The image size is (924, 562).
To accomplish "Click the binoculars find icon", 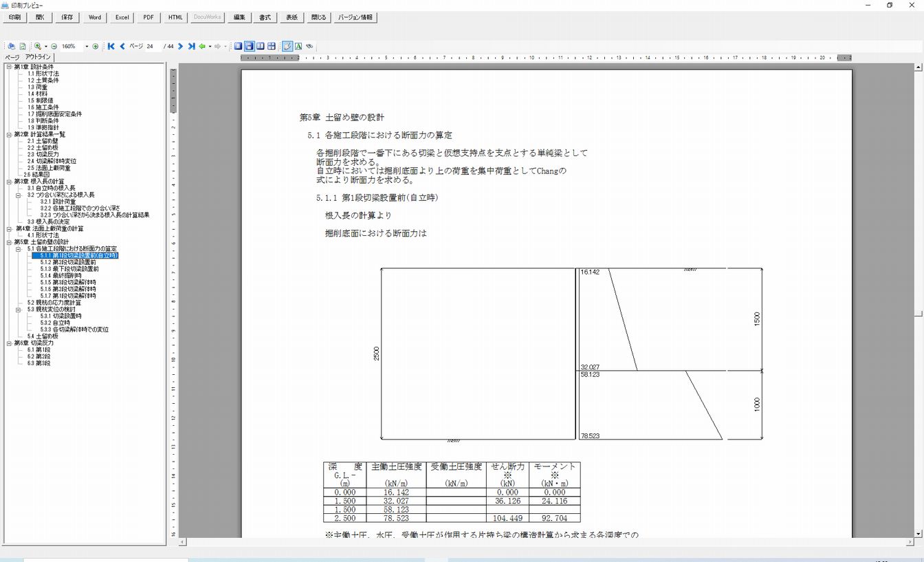I will tap(309, 46).
